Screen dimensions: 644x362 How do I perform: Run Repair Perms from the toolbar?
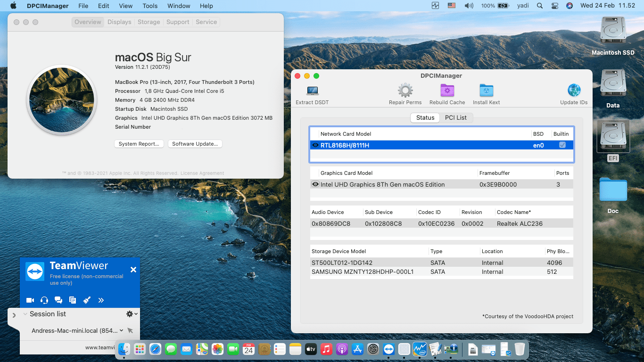click(405, 90)
